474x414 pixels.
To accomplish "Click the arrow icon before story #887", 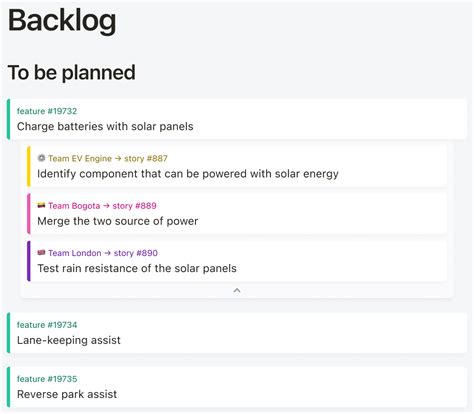I will (x=118, y=158).
